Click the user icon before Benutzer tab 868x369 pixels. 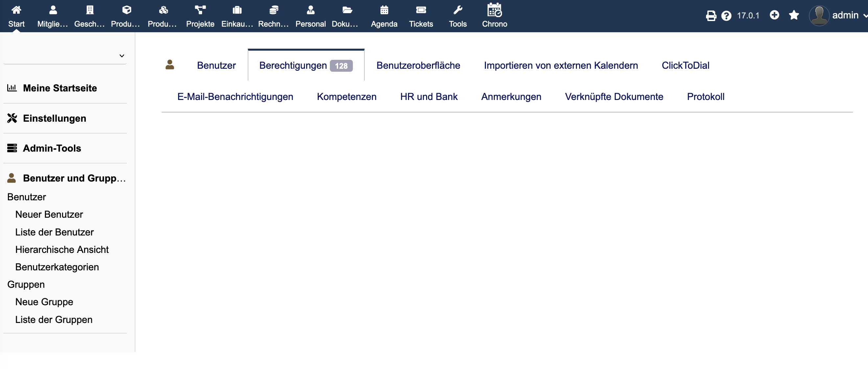[x=170, y=64]
